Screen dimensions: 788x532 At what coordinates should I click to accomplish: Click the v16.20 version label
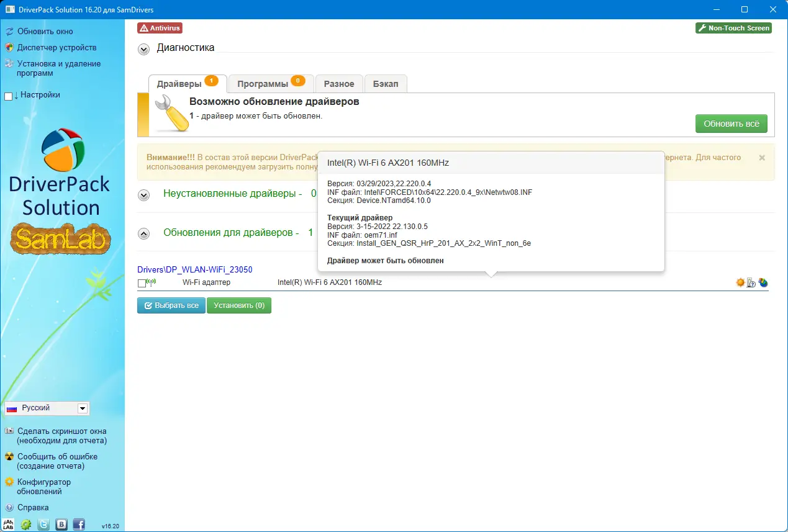(x=111, y=526)
